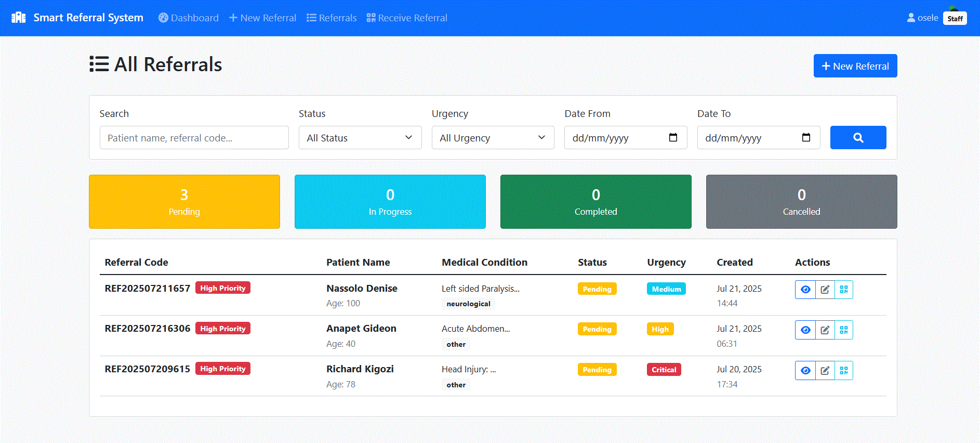980x443 pixels.
Task: Click patient name Nassolo Denise
Action: 362,288
